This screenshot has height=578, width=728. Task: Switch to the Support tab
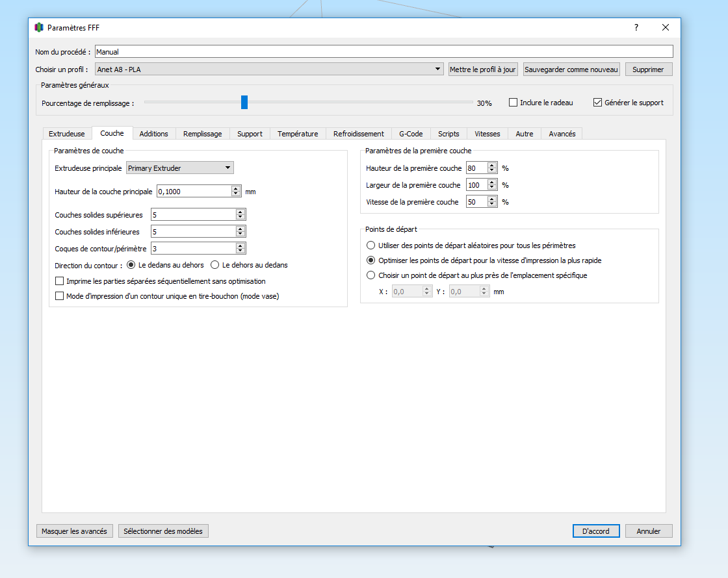coord(250,134)
